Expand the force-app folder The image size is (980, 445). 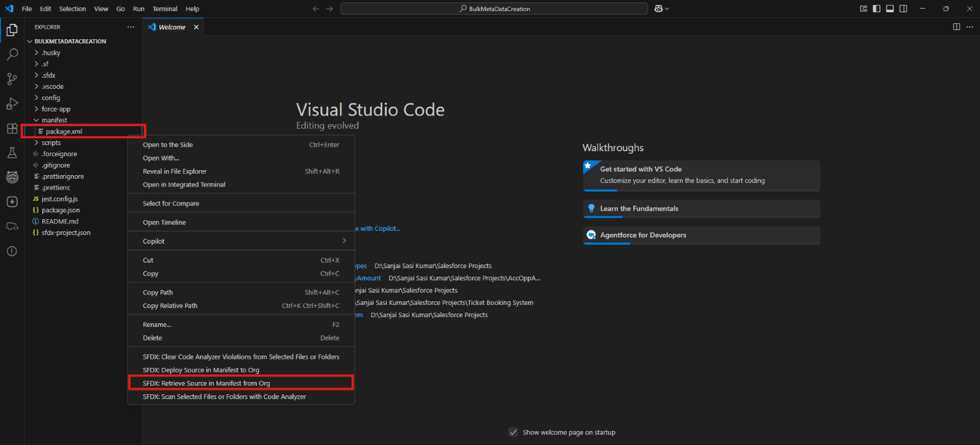click(x=56, y=109)
